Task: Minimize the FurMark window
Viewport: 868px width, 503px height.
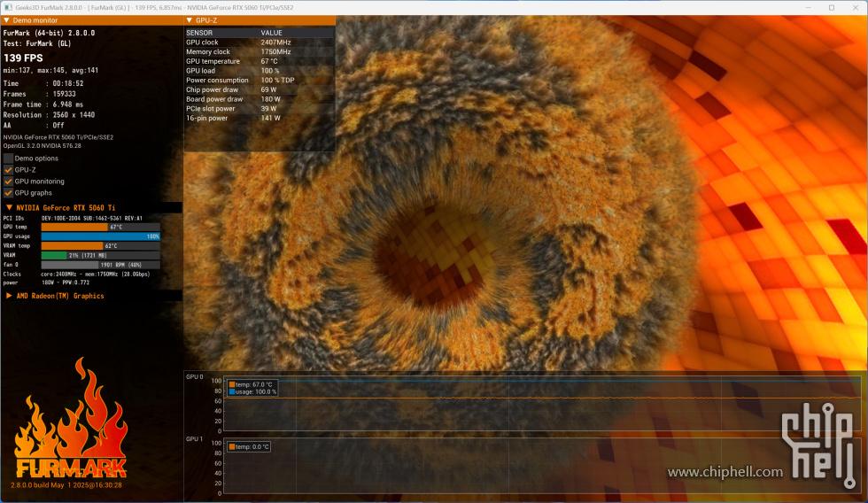Action: (x=808, y=8)
